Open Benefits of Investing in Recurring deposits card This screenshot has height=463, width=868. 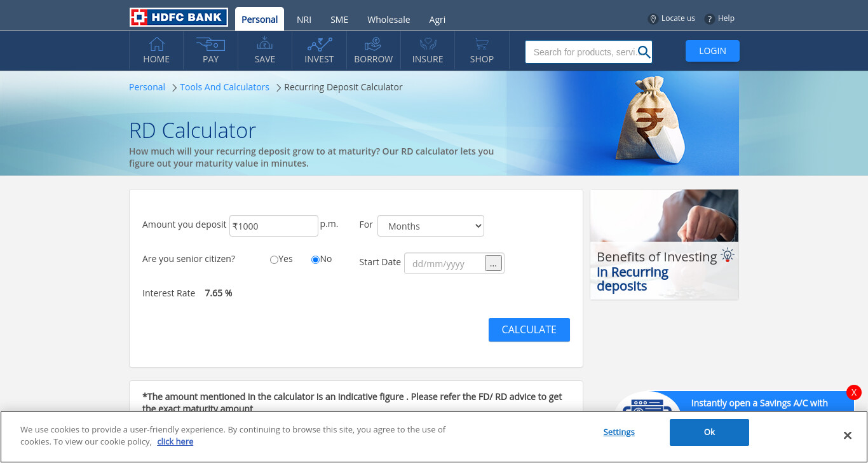click(x=664, y=244)
